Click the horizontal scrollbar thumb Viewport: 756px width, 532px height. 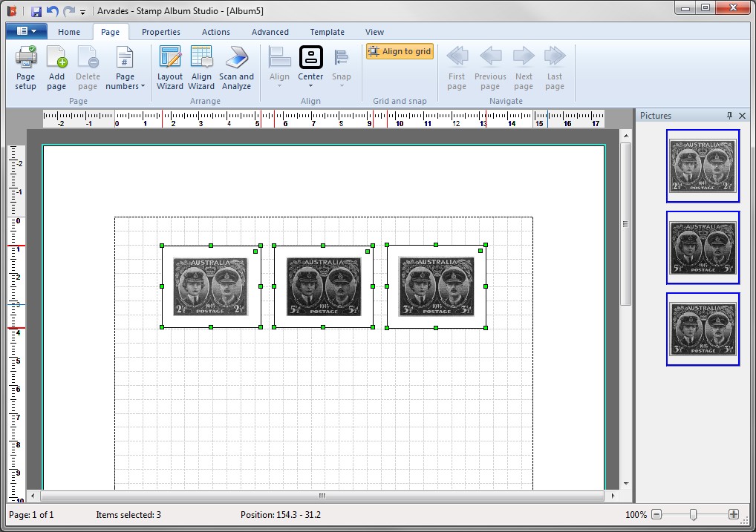[322, 496]
